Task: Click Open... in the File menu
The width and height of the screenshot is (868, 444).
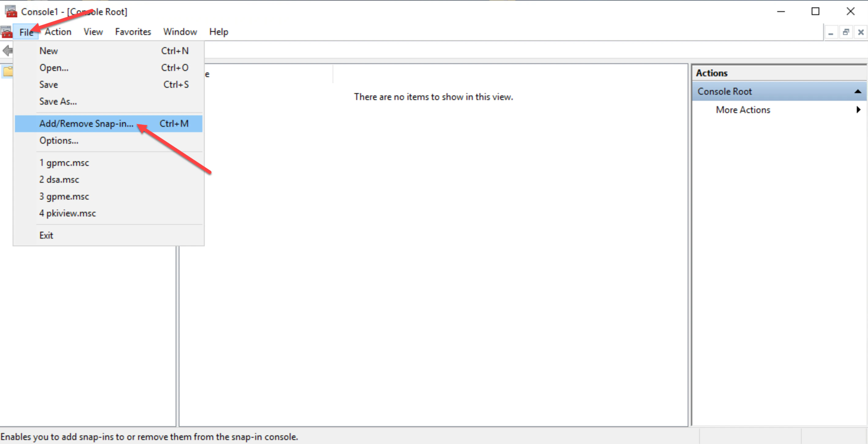Action: (x=54, y=68)
